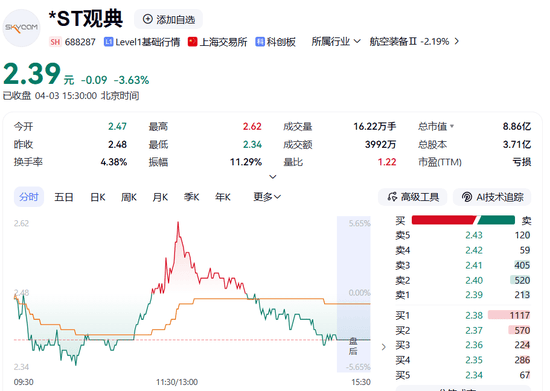
Task: Select 季K chart tab
Action: tap(192, 197)
